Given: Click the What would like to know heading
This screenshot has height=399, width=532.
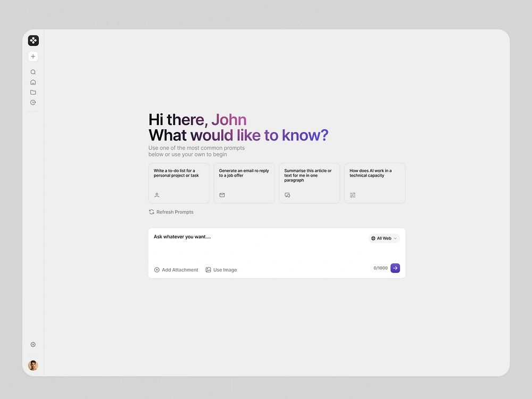Looking at the screenshot, I should [x=238, y=135].
